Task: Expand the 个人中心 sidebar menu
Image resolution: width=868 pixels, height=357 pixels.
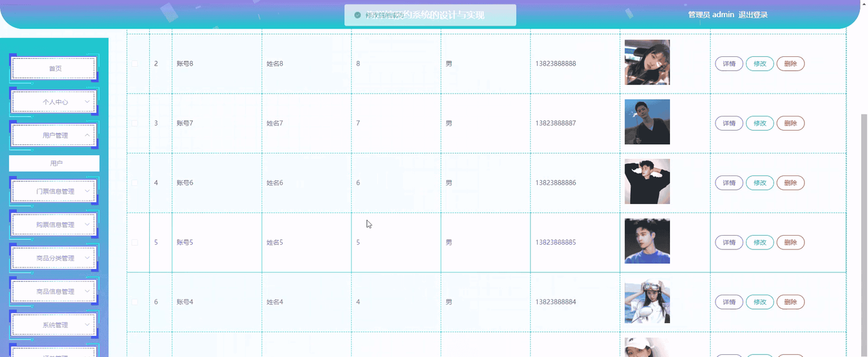Action: pos(54,102)
